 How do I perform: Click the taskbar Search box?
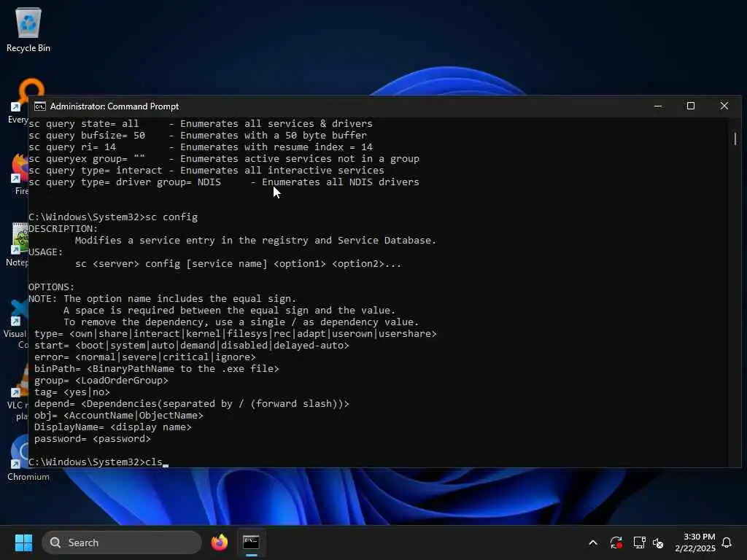click(x=122, y=542)
